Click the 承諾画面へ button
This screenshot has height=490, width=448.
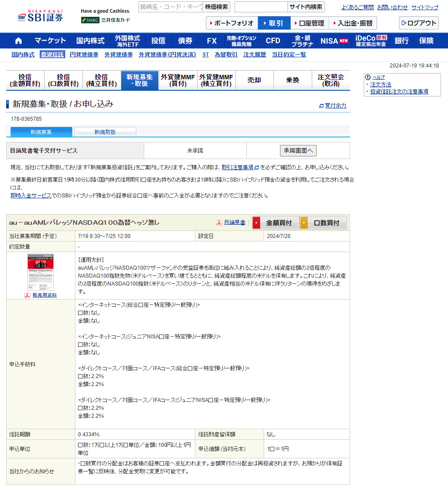[298, 151]
